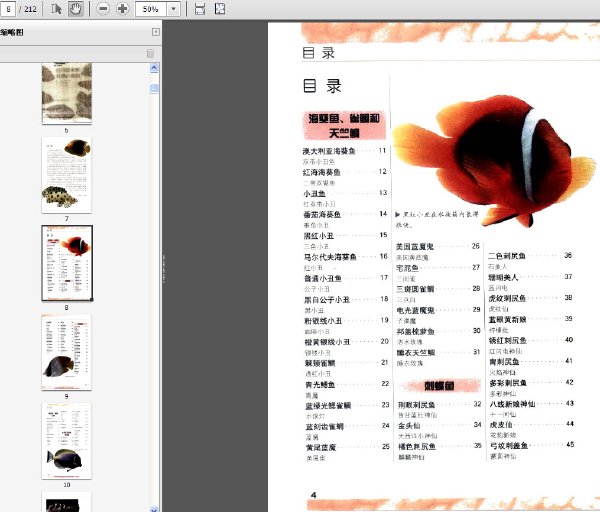This screenshot has width=600, height=512.
Task: Close the thumbnails panel
Action: [x=156, y=32]
